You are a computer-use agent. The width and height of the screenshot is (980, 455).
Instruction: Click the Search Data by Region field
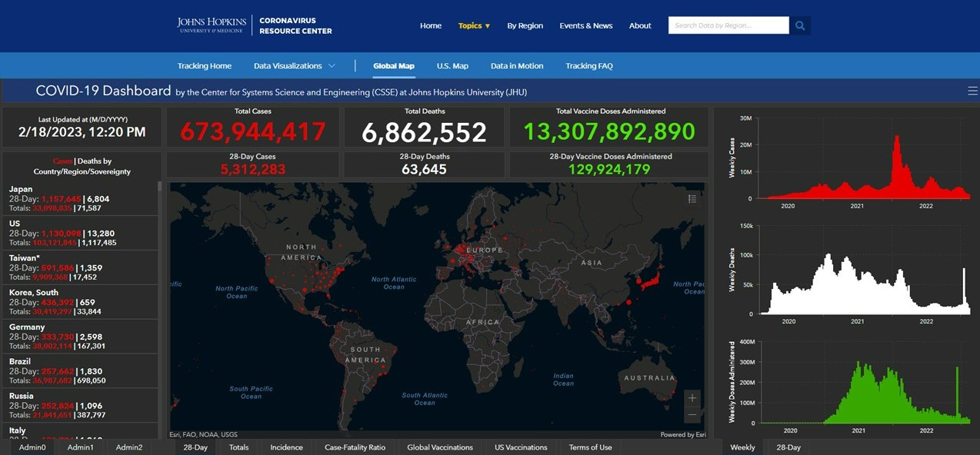[x=728, y=25]
